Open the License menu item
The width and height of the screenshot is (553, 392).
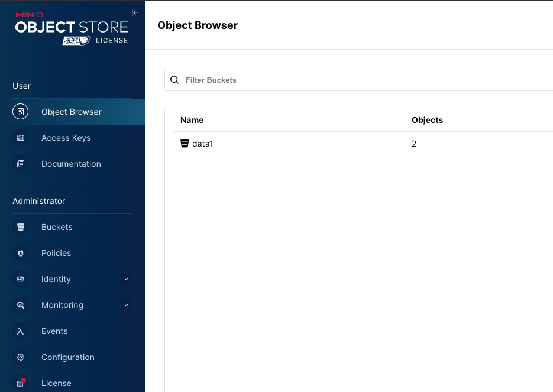56,383
